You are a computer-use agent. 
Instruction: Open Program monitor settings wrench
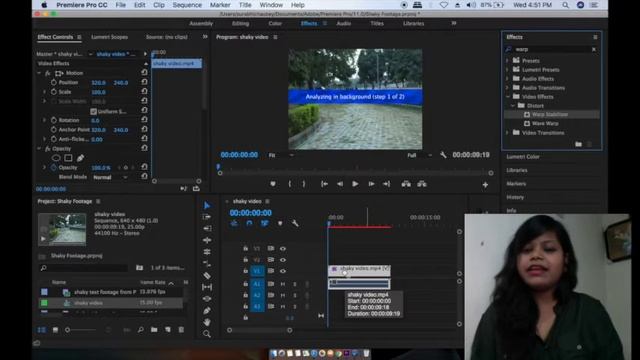pos(443,155)
